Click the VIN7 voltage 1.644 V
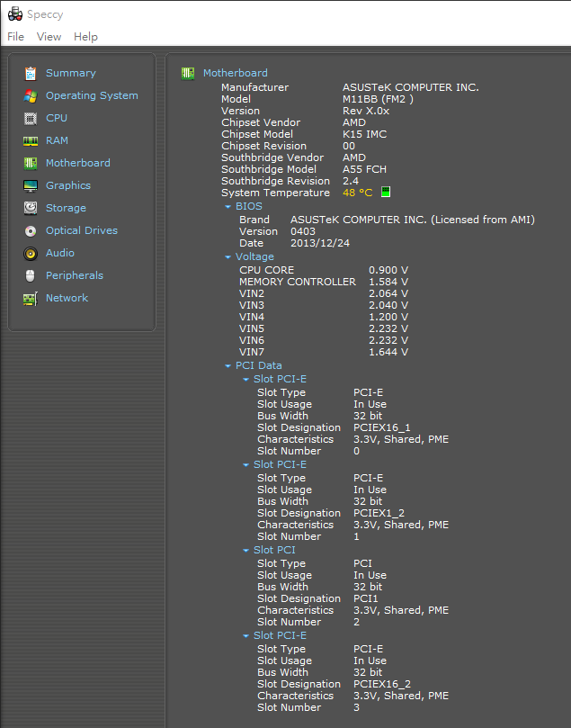 tap(388, 352)
